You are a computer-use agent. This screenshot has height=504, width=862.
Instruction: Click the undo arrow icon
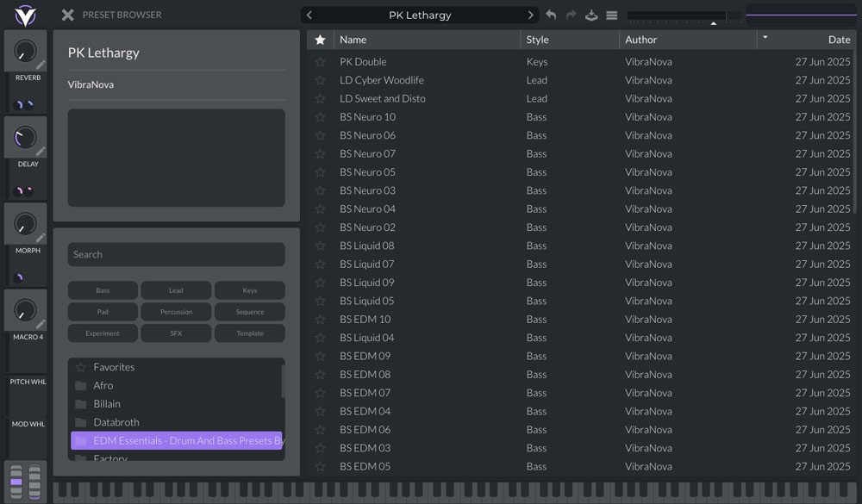pos(551,16)
